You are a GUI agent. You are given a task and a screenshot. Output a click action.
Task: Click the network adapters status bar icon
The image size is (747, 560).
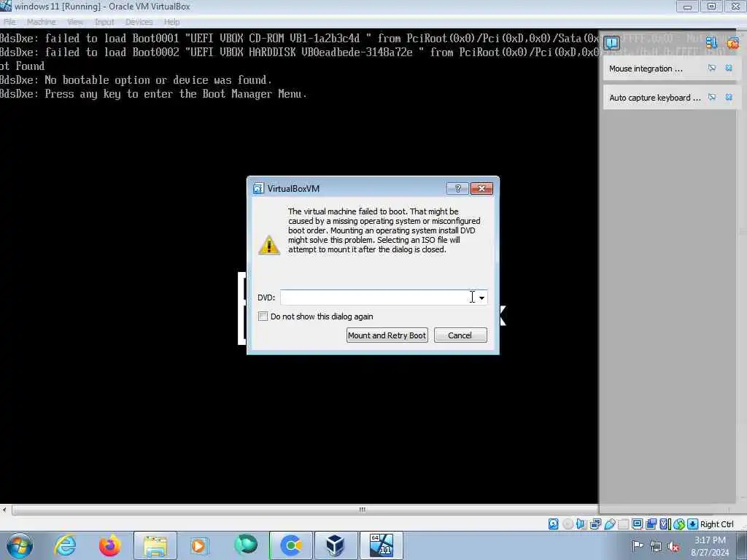tap(595, 524)
